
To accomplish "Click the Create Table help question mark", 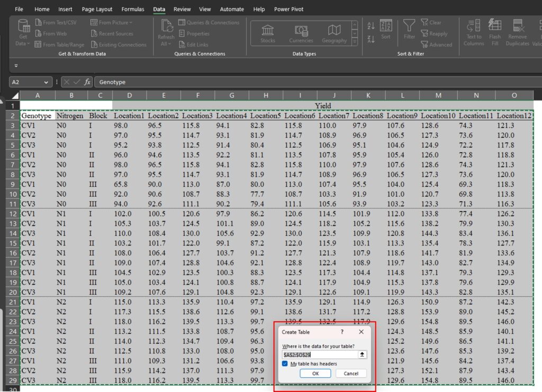I will pos(342,332).
